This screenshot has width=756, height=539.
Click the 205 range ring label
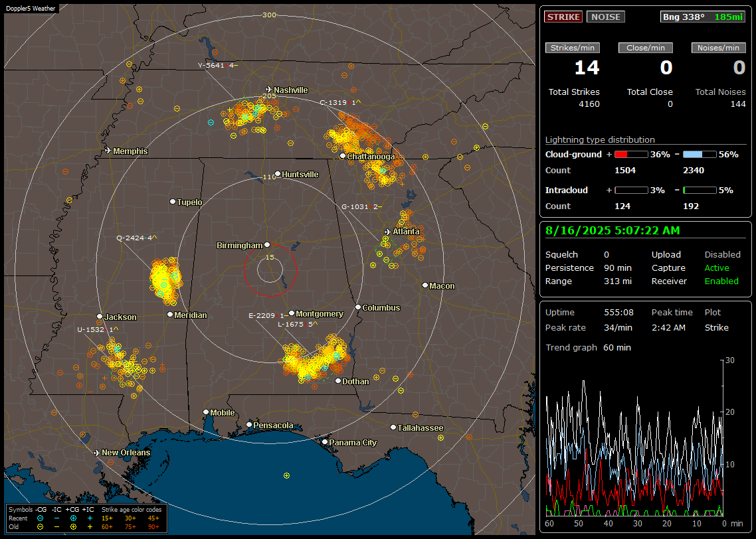point(269,96)
